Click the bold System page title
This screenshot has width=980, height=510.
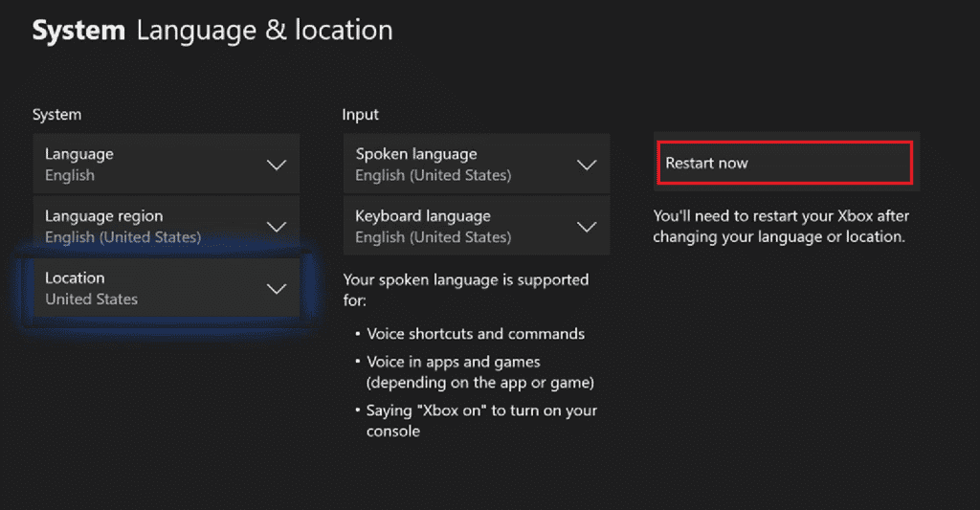pyautogui.click(x=78, y=31)
